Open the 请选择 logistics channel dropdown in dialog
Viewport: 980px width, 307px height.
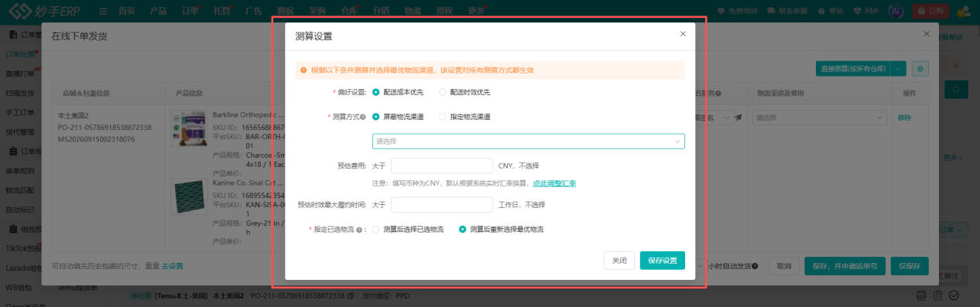(x=528, y=142)
